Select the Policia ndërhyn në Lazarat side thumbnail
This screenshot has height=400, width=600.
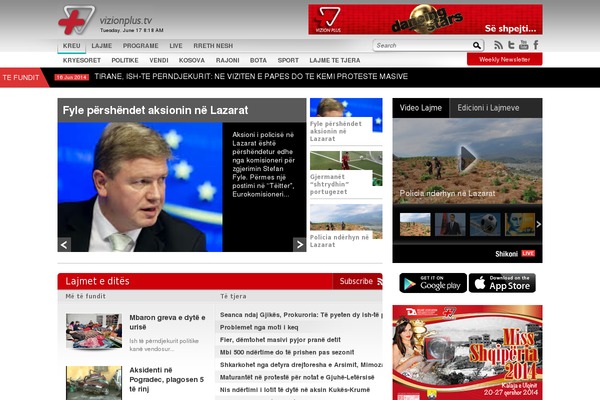346,226
